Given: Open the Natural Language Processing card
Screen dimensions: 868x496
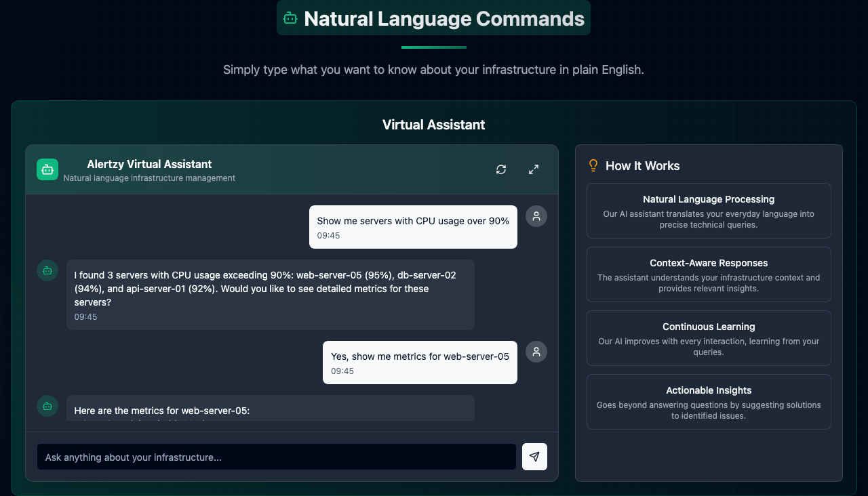Looking at the screenshot, I should [709, 211].
